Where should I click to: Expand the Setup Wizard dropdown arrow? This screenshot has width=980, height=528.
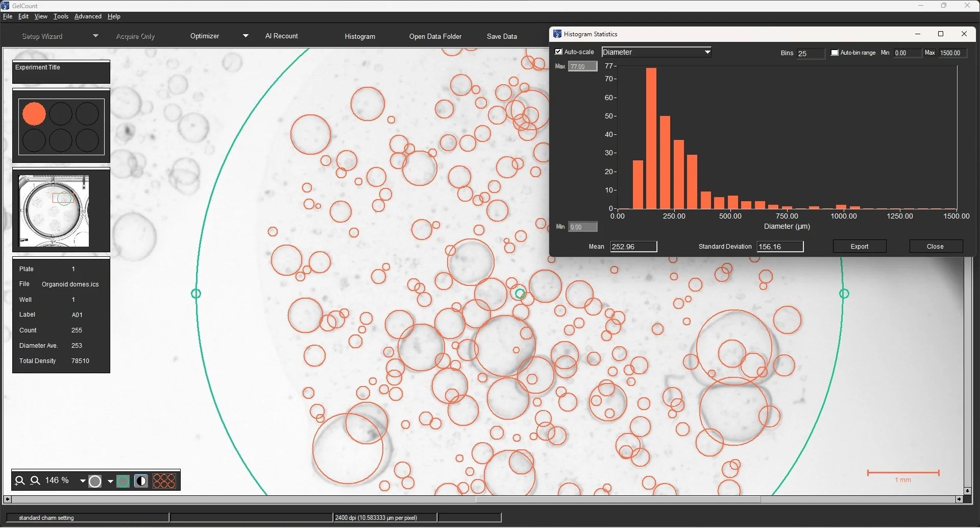[95, 36]
